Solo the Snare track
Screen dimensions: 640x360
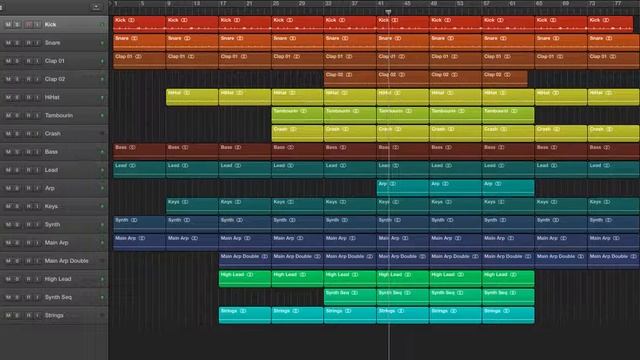tap(17, 43)
